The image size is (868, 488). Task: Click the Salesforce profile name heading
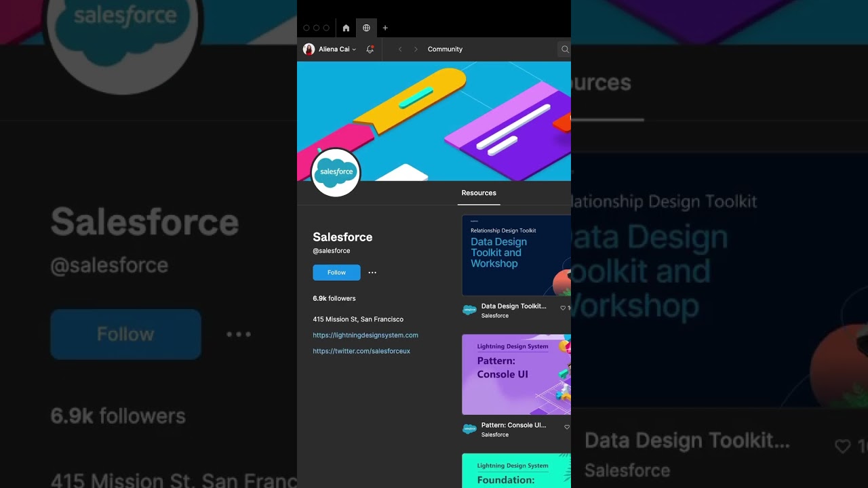click(342, 237)
